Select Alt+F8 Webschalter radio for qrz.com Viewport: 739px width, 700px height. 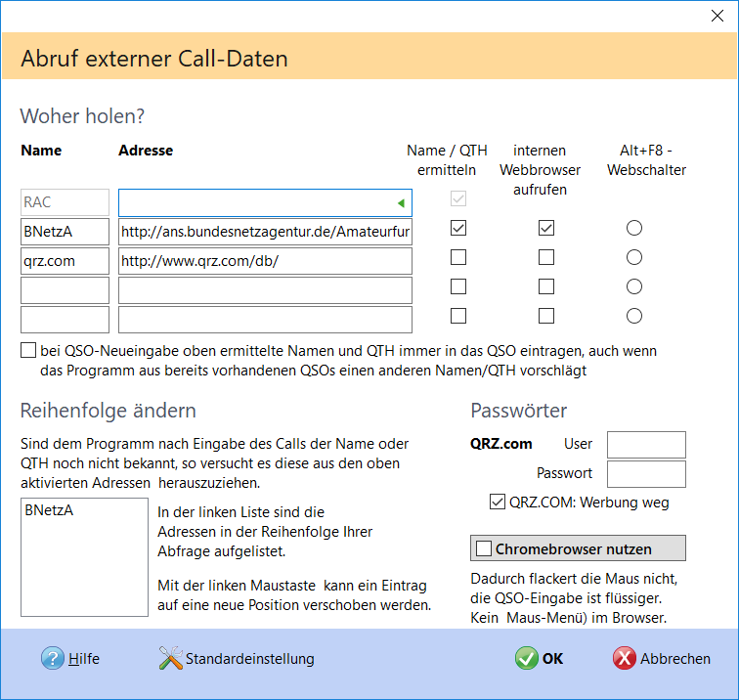point(633,257)
